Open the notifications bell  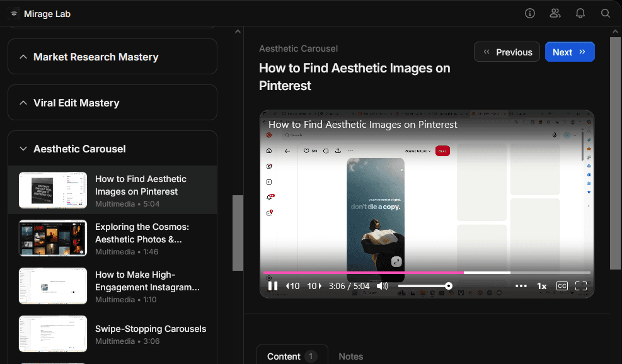[x=580, y=13]
